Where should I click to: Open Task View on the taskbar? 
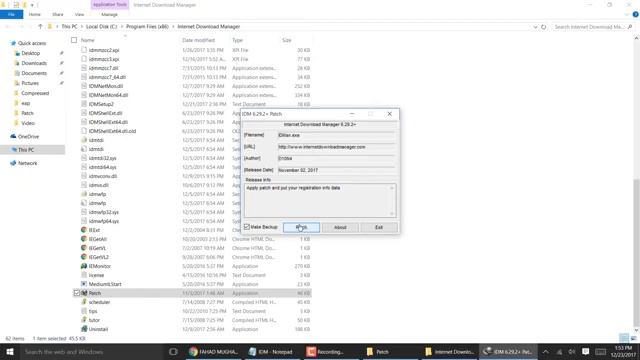[x=173, y=352]
